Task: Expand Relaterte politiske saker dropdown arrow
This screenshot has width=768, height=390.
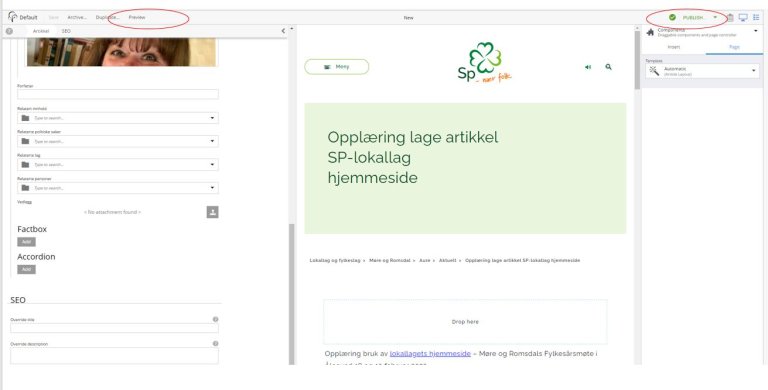Action: pyautogui.click(x=213, y=141)
